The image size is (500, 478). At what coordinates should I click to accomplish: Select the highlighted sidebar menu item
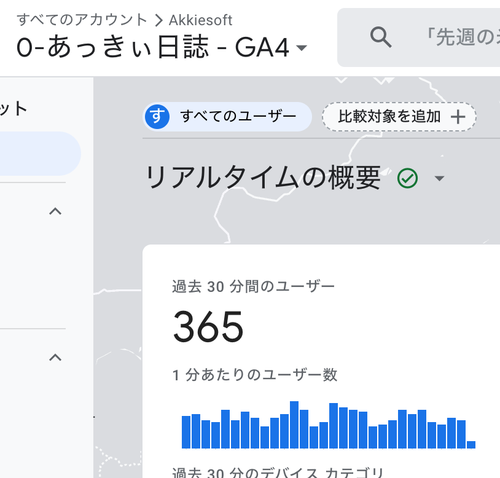point(40,153)
